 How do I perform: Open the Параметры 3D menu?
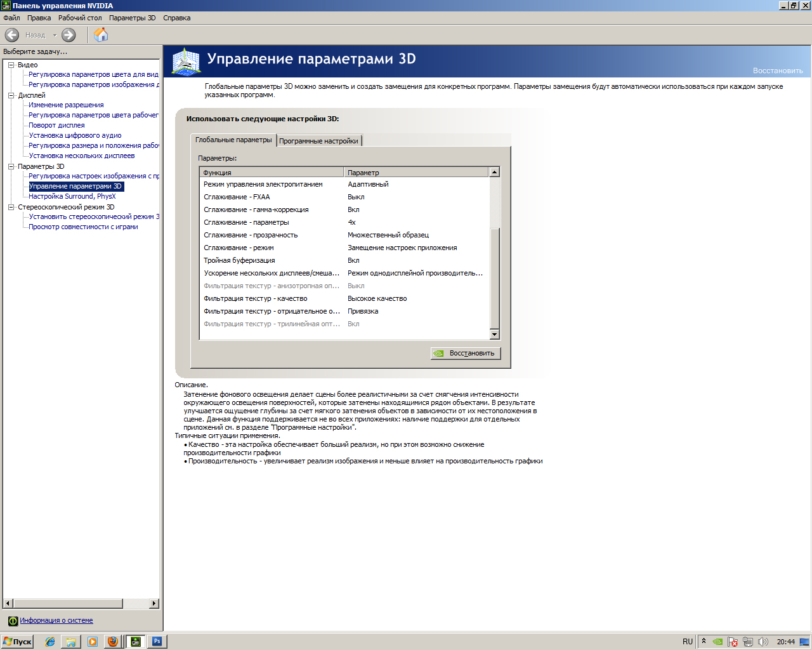(x=132, y=18)
